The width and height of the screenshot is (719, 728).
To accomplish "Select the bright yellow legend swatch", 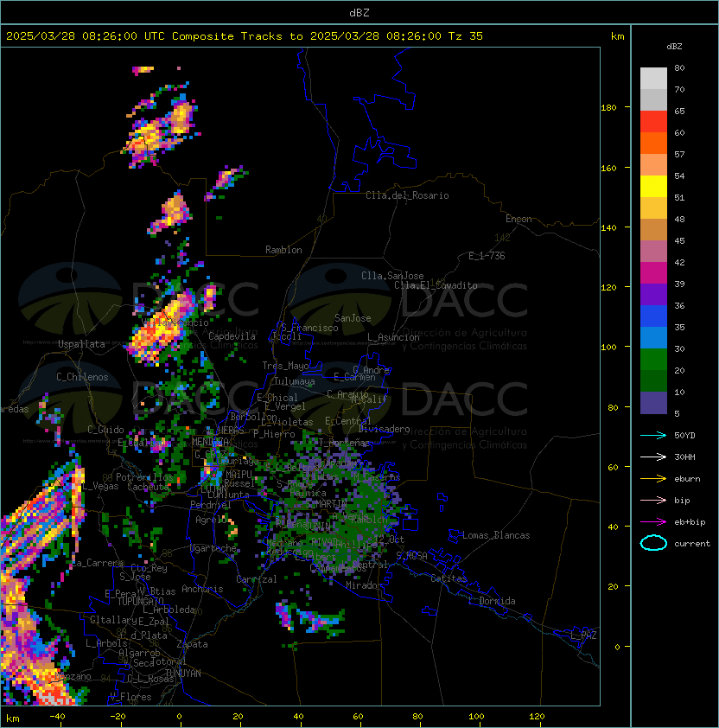I will (x=653, y=186).
